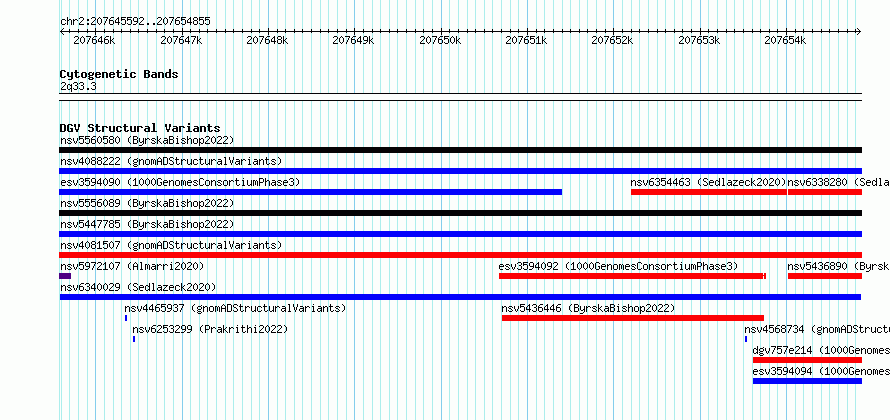Open the nsv6354463 (Sedlazeck2020) label
890x420 pixels.
708,182
